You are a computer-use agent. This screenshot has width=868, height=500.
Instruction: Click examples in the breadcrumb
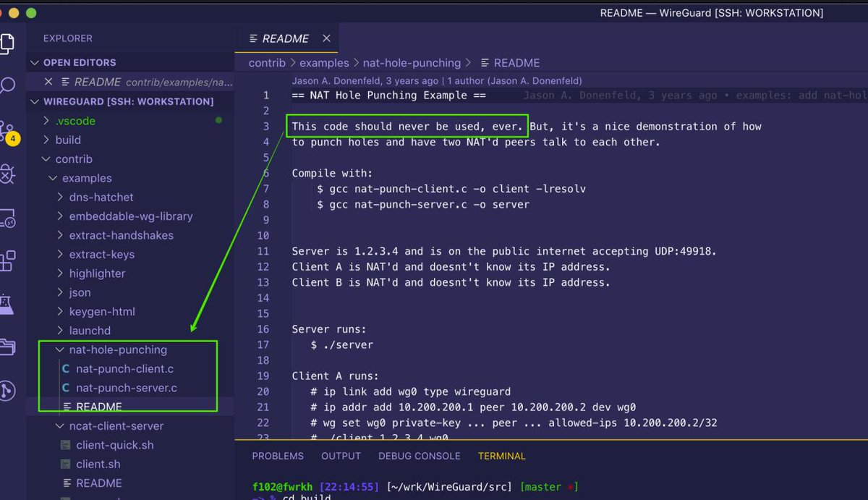pyautogui.click(x=325, y=63)
